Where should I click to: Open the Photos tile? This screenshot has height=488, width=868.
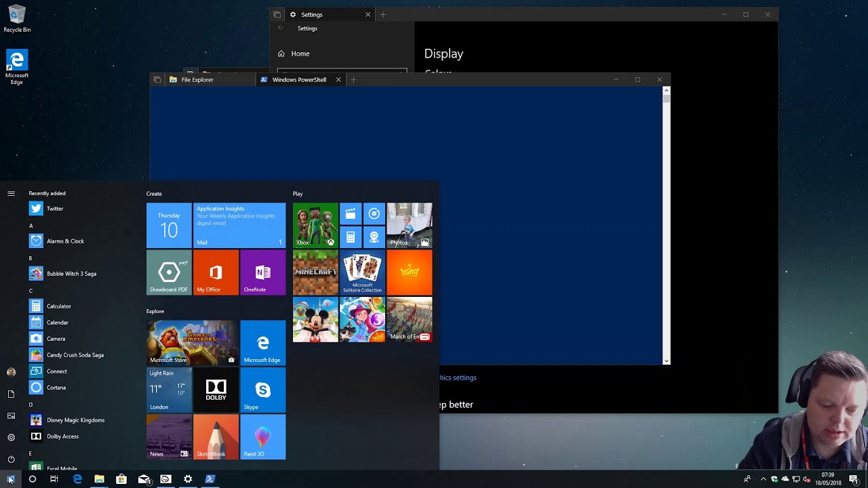[x=410, y=225]
